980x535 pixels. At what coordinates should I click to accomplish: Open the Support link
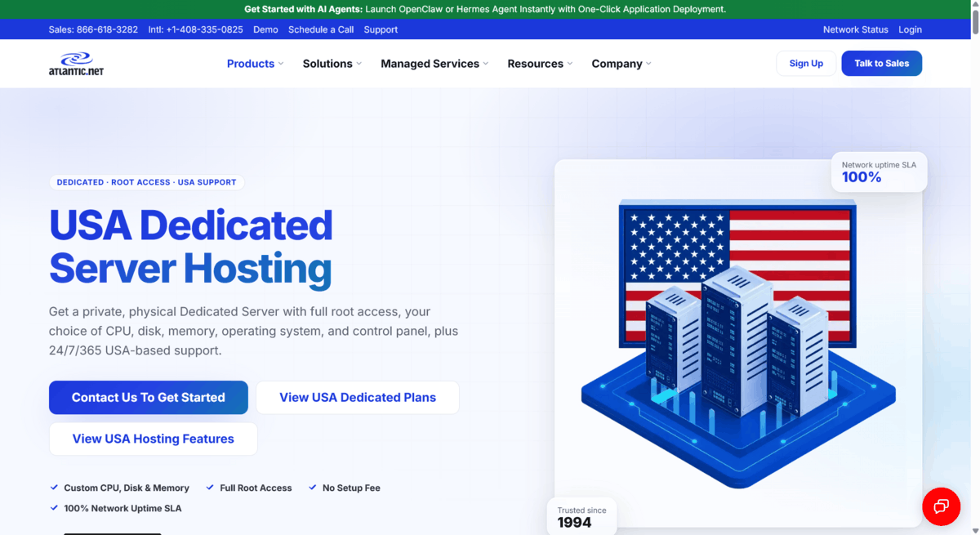click(381, 29)
